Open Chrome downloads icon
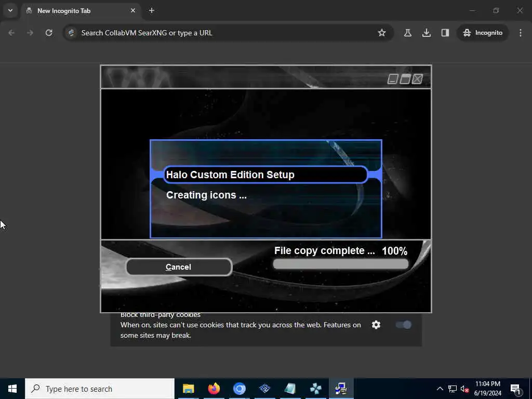The width and height of the screenshot is (532, 399). pyautogui.click(x=427, y=33)
